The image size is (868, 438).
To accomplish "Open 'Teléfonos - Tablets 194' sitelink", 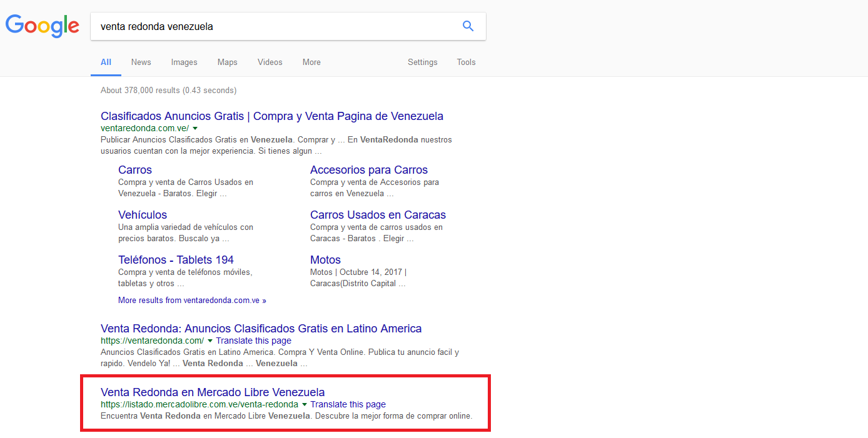I will (x=176, y=260).
